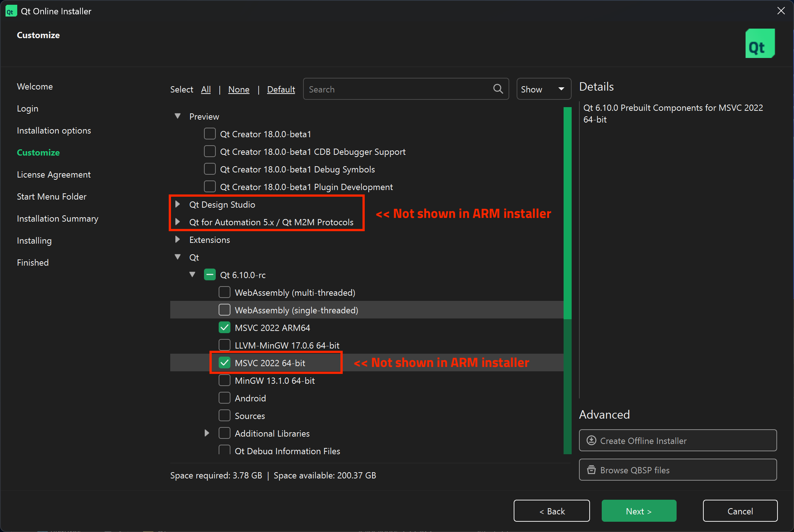This screenshot has width=794, height=532.
Task: Click the Select None link
Action: tap(238, 90)
